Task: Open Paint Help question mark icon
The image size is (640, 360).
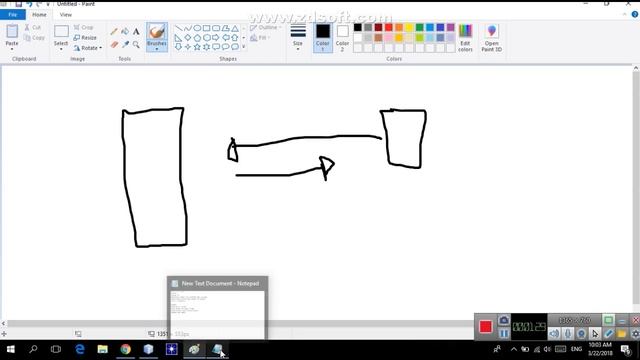Action: (635, 14)
